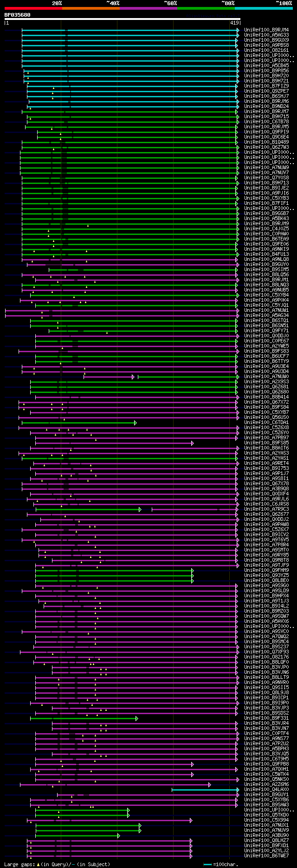Open the UniRef100_A9NUB5 hit link
Image resolution: width=297 pixels, height=868 pixels.
coord(266,290)
